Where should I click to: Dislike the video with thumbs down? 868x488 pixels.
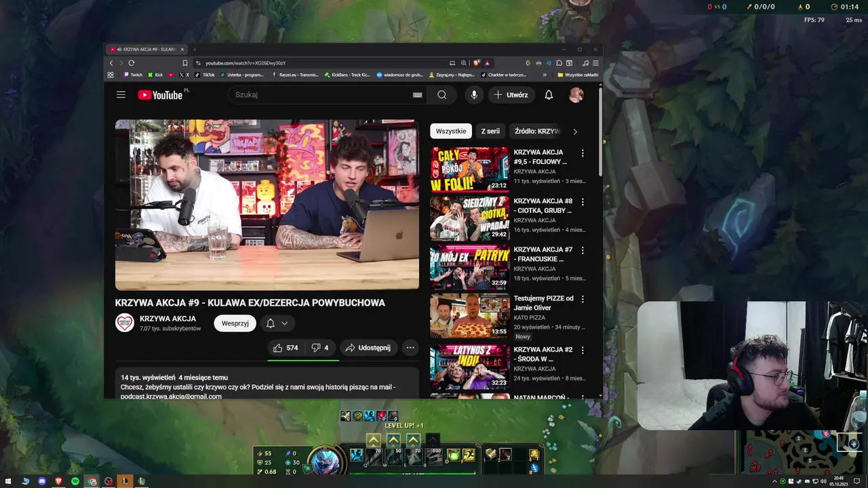tap(320, 348)
